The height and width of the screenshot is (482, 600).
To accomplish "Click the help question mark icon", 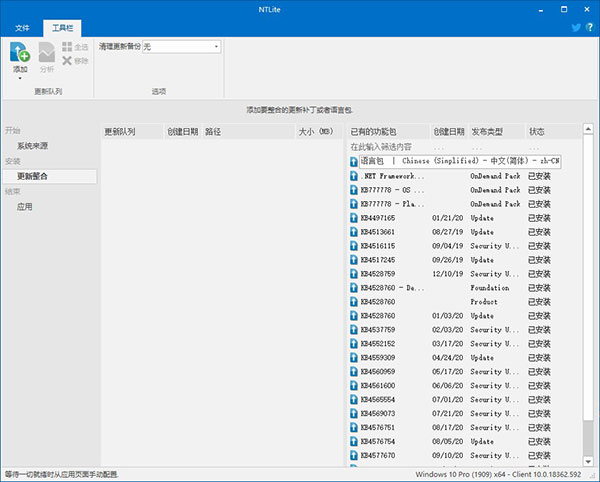I will point(590,27).
